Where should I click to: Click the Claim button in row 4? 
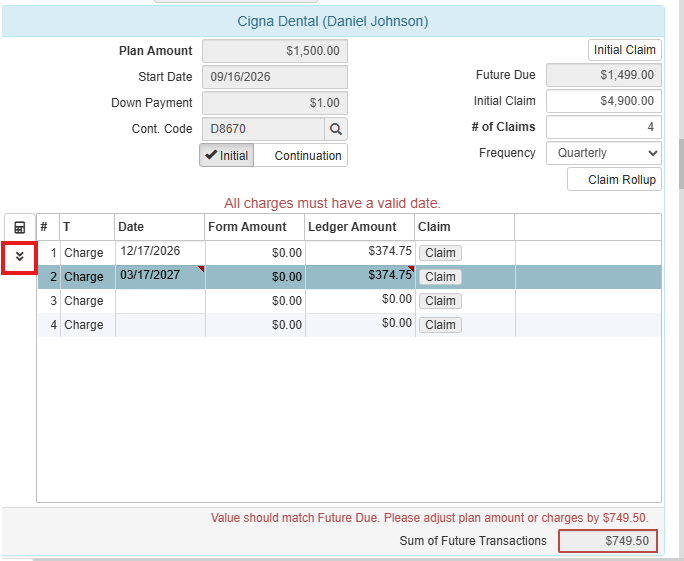pyautogui.click(x=440, y=325)
